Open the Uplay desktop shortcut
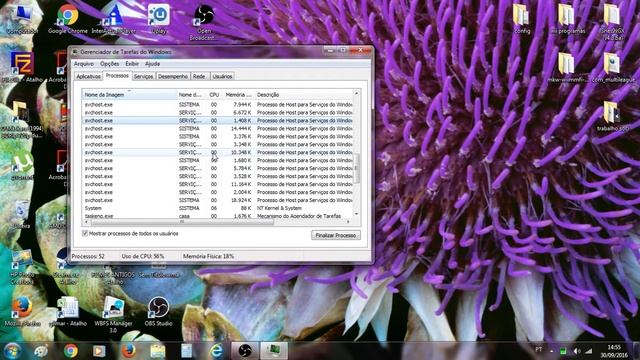This screenshot has width=640, height=360. point(159,19)
